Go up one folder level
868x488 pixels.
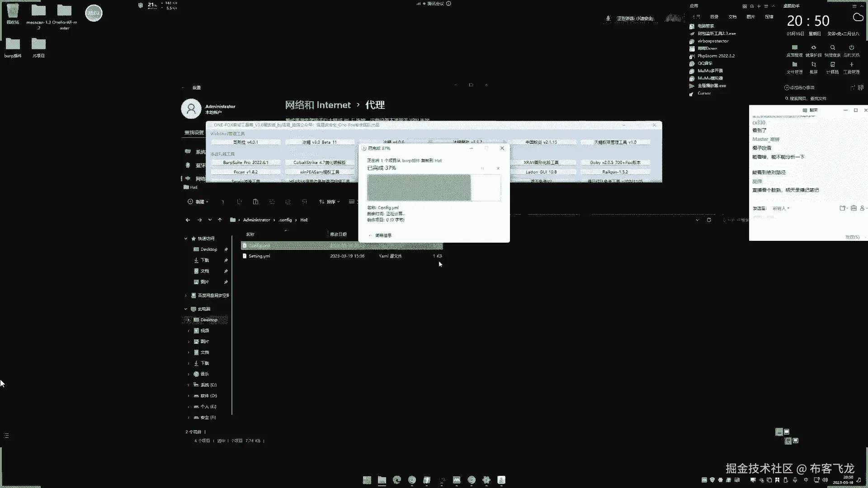[x=220, y=220]
